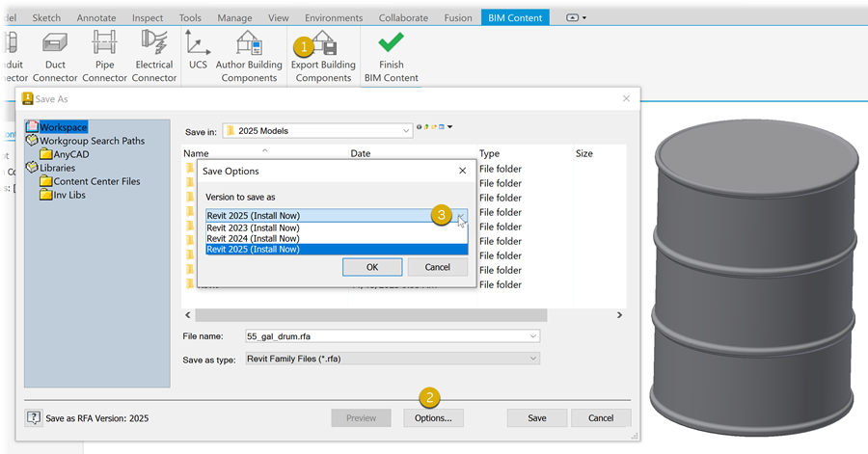This screenshot has height=454, width=868.
Task: Click the Preview button
Action: [x=361, y=418]
